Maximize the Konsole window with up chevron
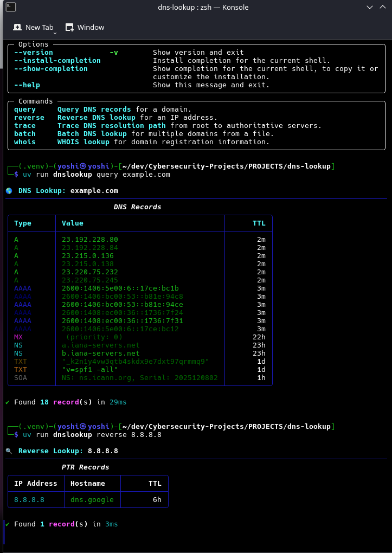 point(382,7)
